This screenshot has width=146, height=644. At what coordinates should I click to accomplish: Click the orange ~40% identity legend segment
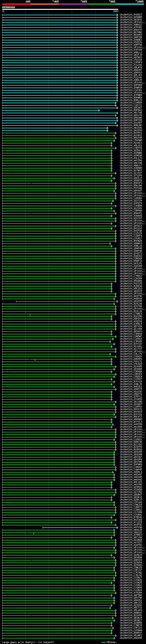point(45,4)
